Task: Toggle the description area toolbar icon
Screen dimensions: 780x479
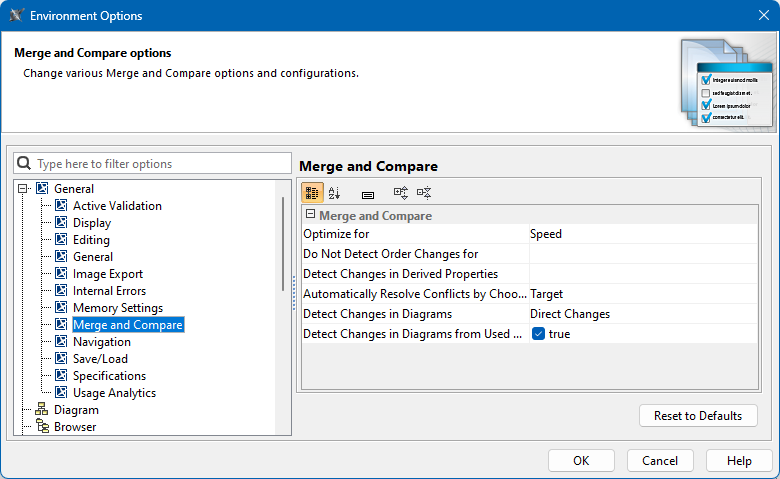Action: [368, 193]
